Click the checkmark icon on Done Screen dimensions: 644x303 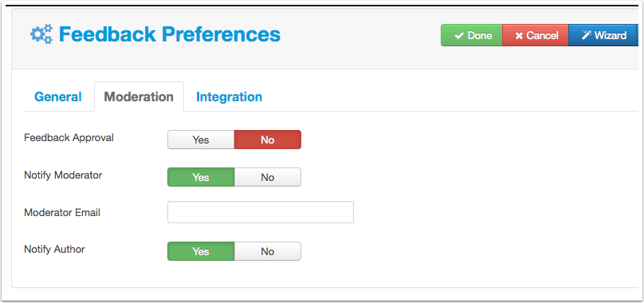[459, 36]
